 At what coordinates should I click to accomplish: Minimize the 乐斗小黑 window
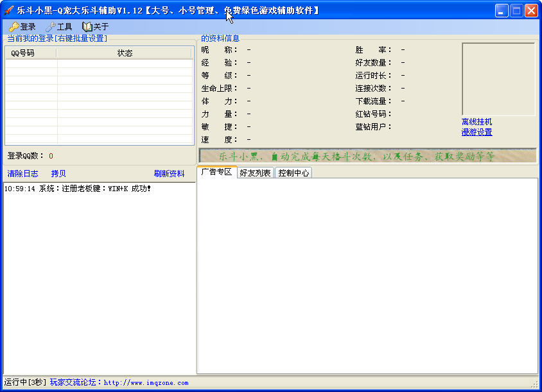(x=501, y=10)
